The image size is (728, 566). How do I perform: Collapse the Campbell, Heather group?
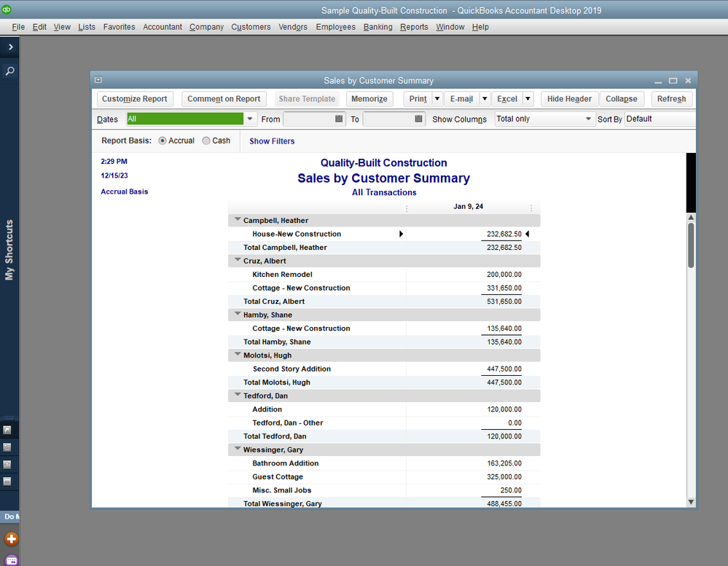click(x=238, y=219)
